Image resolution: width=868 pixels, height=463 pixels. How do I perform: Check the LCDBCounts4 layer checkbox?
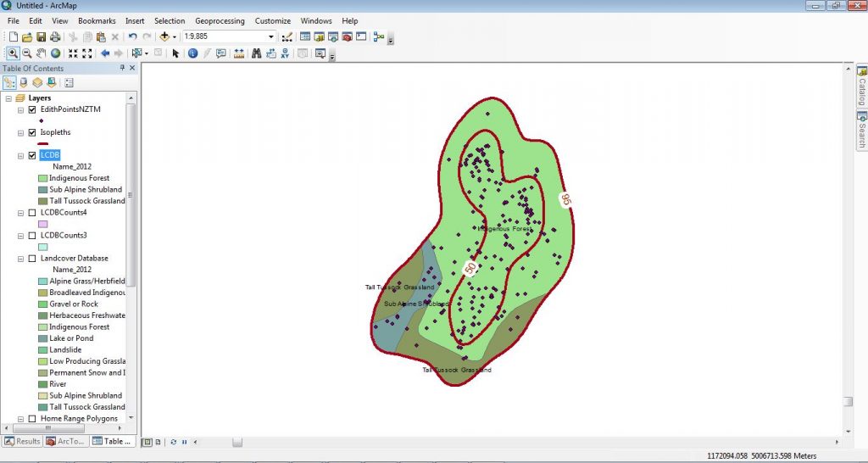[32, 213]
